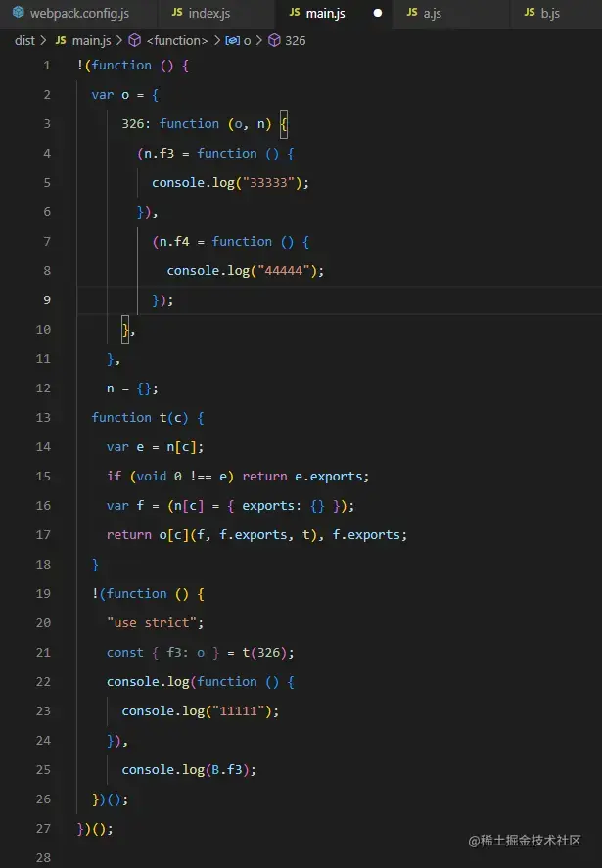The width and height of the screenshot is (602, 868).
Task: Expand breadcrumb chevron after o
Action: [258, 40]
